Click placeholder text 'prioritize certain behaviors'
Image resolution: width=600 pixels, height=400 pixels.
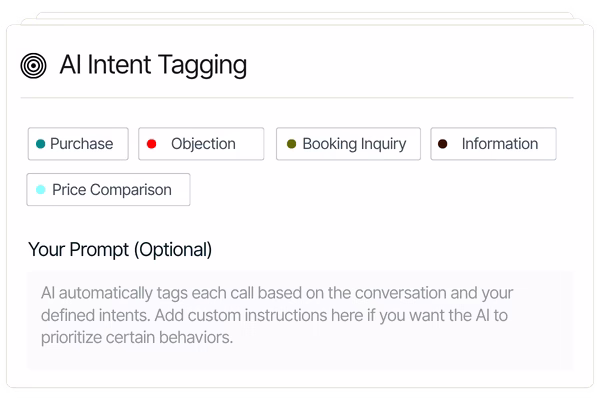coord(136,338)
